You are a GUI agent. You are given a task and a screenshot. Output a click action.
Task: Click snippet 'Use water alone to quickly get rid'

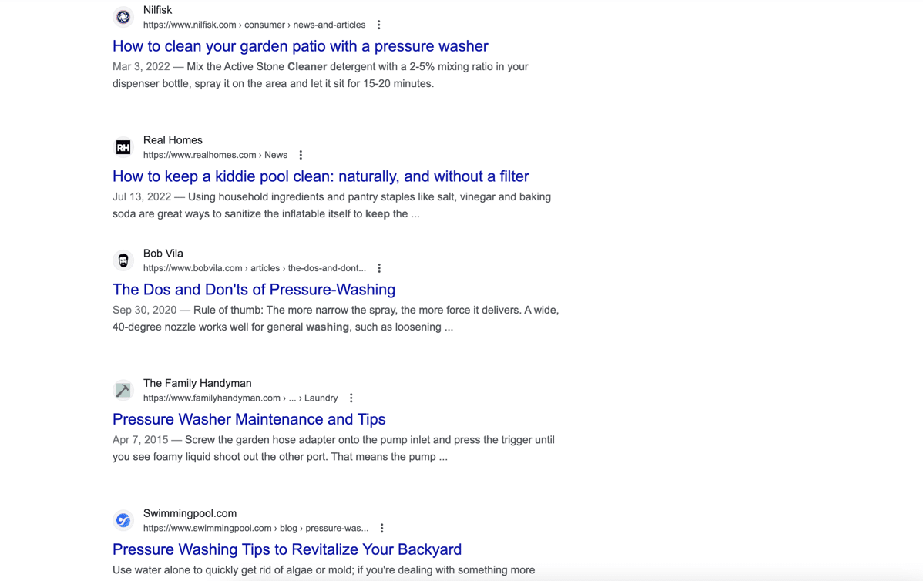tap(324, 569)
